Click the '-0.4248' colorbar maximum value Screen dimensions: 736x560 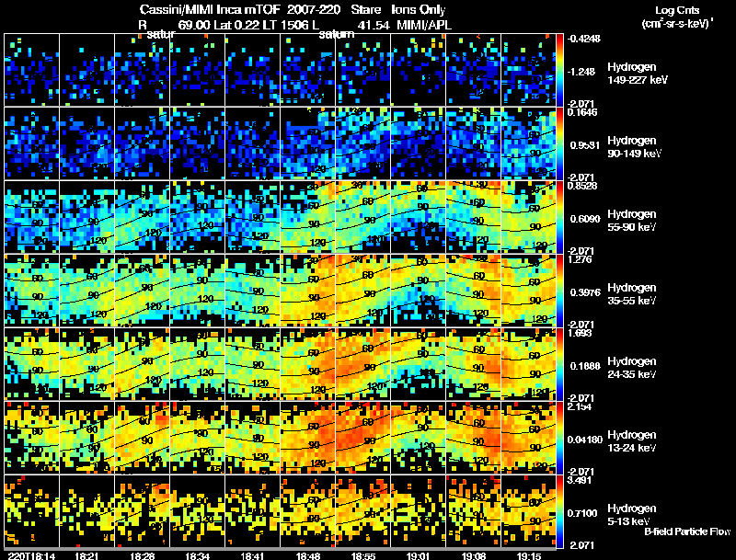(583, 39)
